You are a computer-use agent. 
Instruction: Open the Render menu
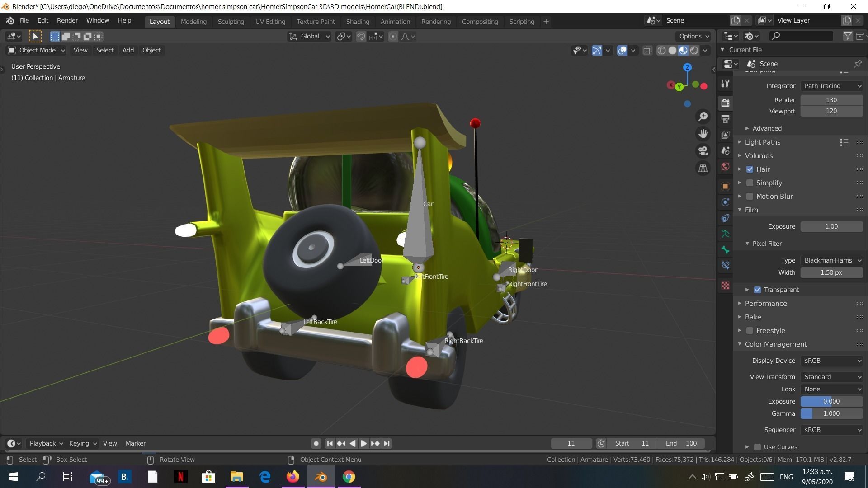point(67,21)
